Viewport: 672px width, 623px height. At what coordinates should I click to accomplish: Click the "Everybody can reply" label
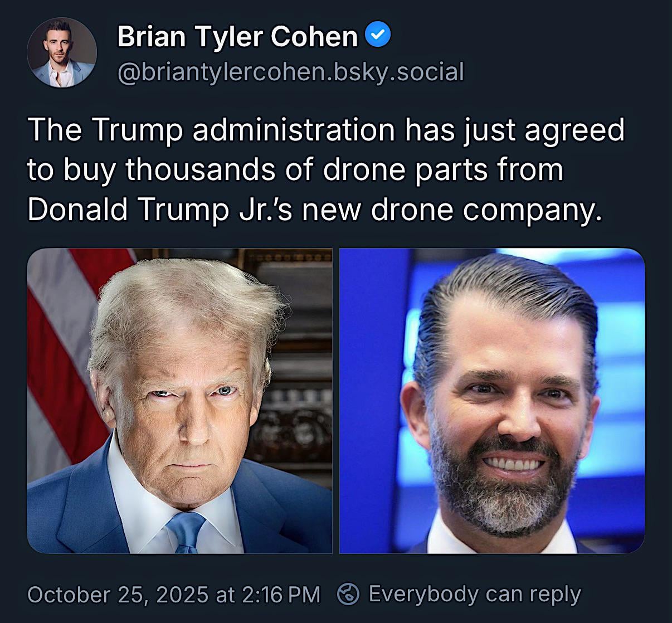[475, 594]
